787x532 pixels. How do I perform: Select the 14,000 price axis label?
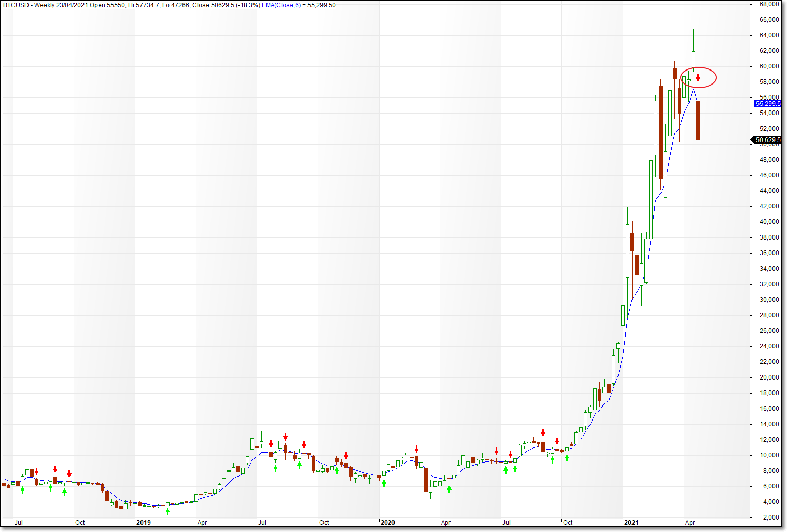(x=769, y=424)
